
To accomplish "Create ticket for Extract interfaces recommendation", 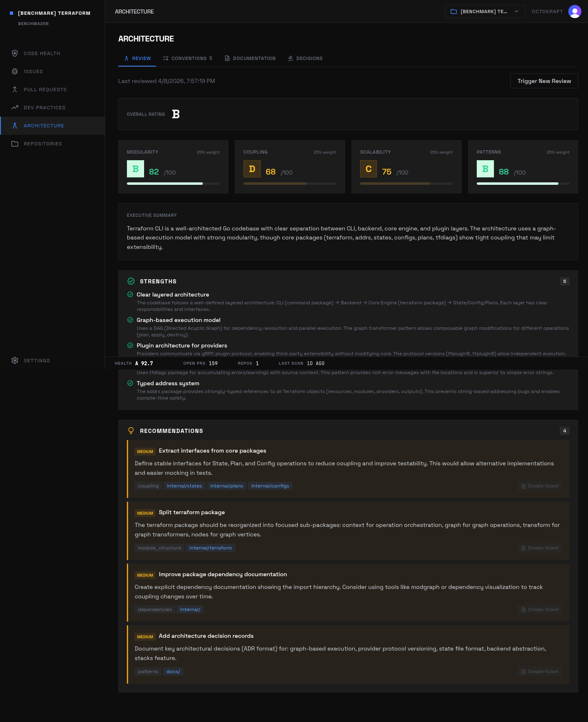I will [x=540, y=486].
